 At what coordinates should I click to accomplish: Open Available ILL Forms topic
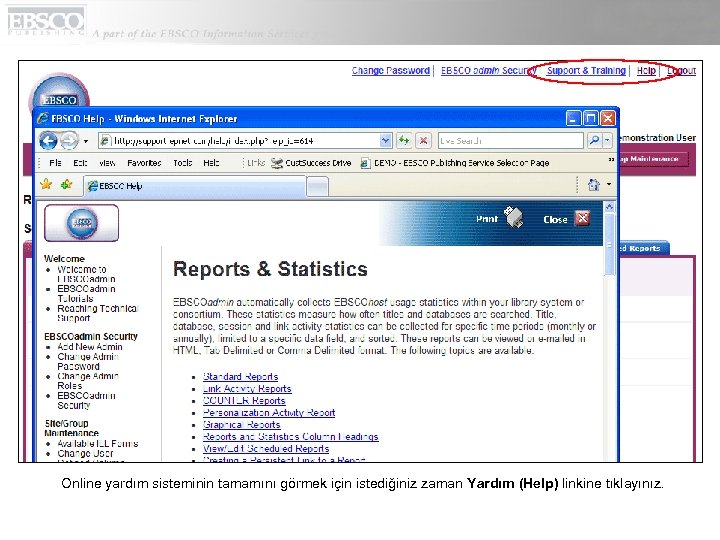click(97, 444)
